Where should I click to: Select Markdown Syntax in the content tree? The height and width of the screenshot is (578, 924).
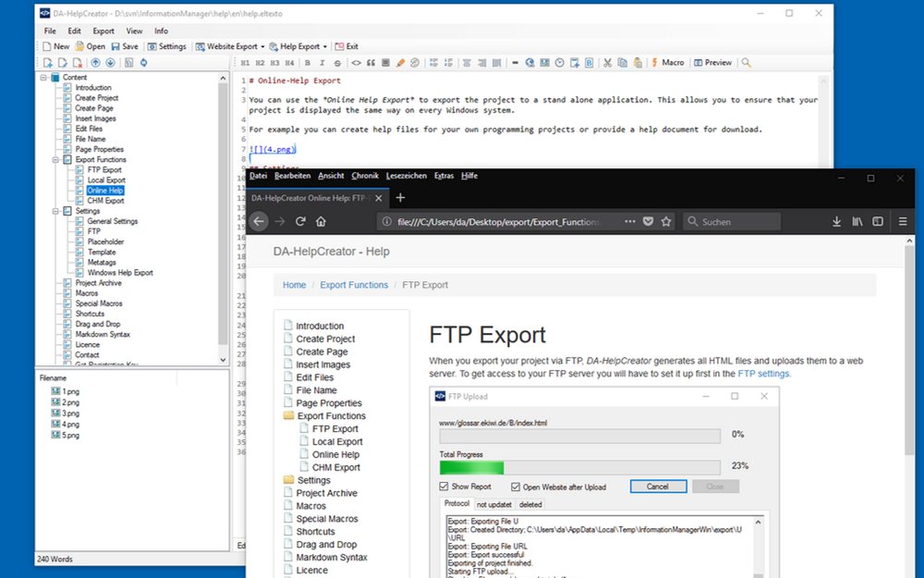(x=103, y=335)
